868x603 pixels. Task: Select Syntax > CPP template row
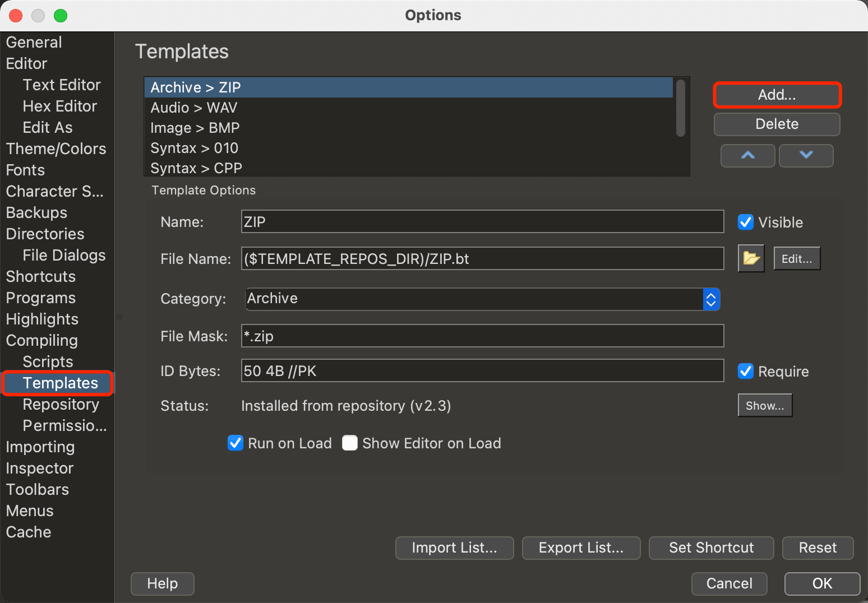pyautogui.click(x=409, y=168)
